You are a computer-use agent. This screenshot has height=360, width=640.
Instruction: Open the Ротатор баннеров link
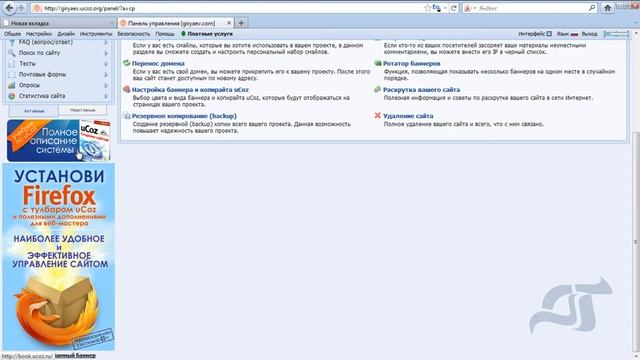[x=411, y=64]
